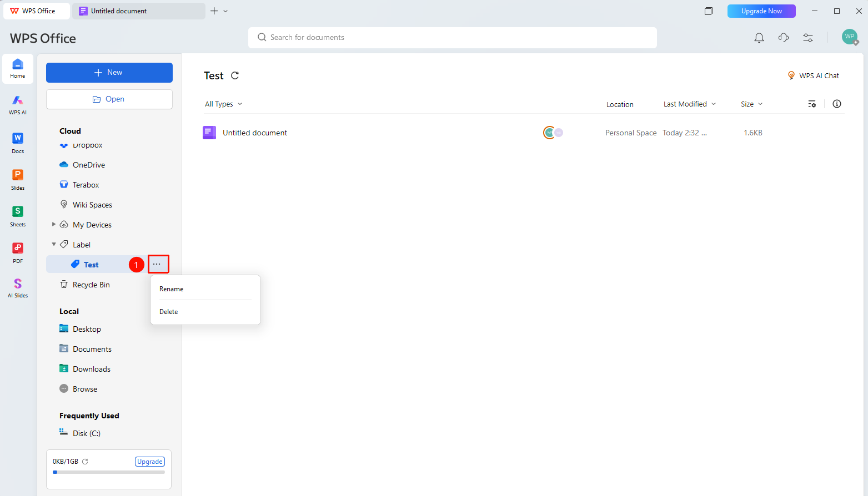Launch the Slides app icon

18,179
